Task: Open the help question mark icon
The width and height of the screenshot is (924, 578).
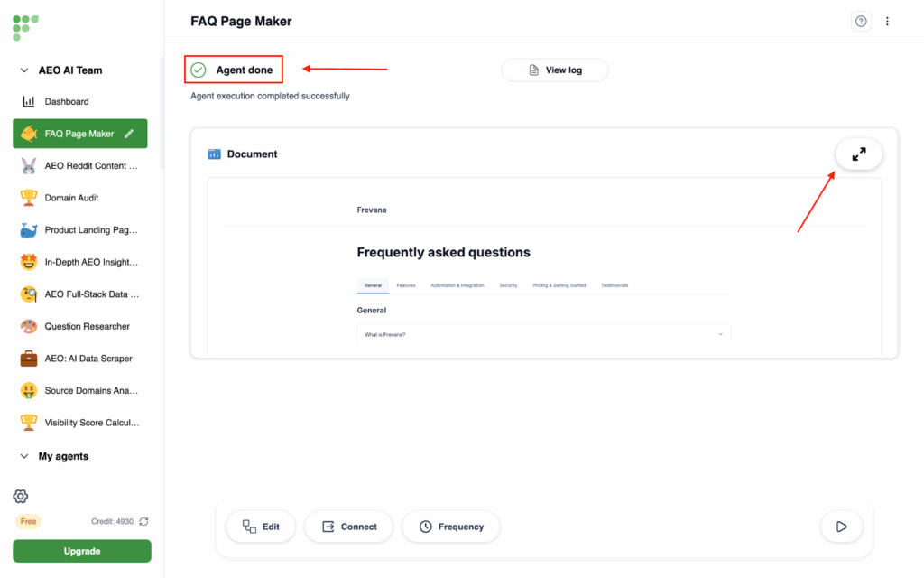Action: pos(861,22)
